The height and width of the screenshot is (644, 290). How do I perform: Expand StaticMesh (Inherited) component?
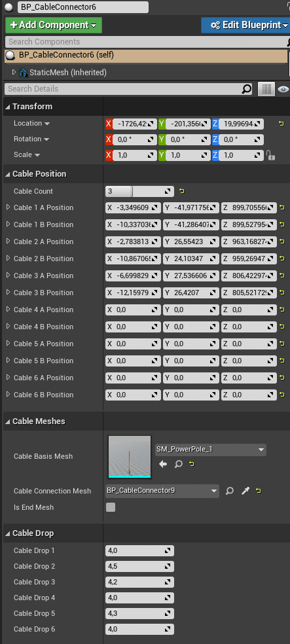(14, 72)
